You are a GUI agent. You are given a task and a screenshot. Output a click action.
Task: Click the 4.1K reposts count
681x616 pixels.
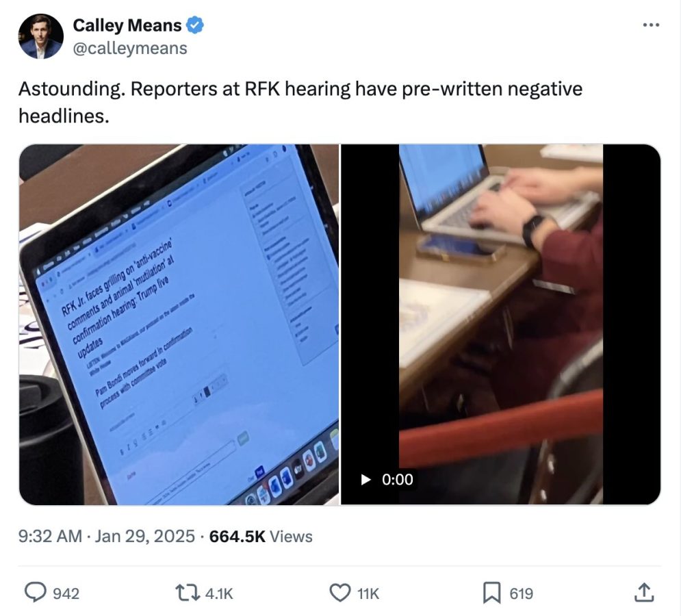point(219,593)
